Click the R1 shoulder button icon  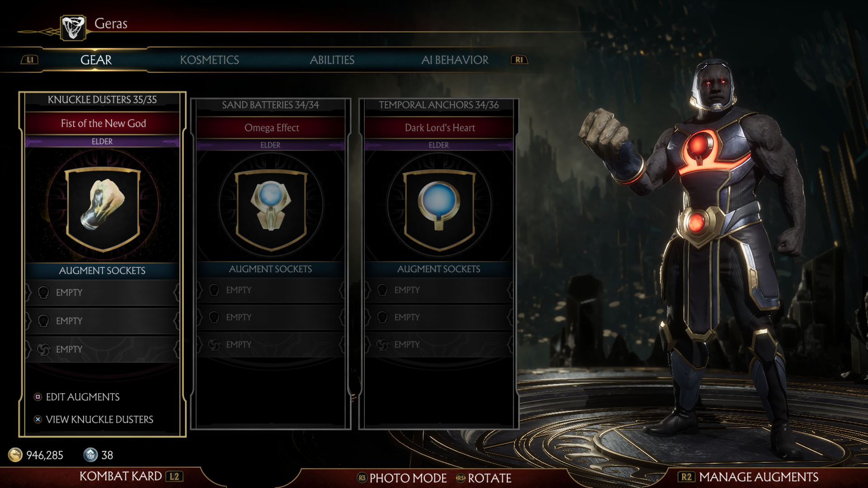pyautogui.click(x=519, y=60)
